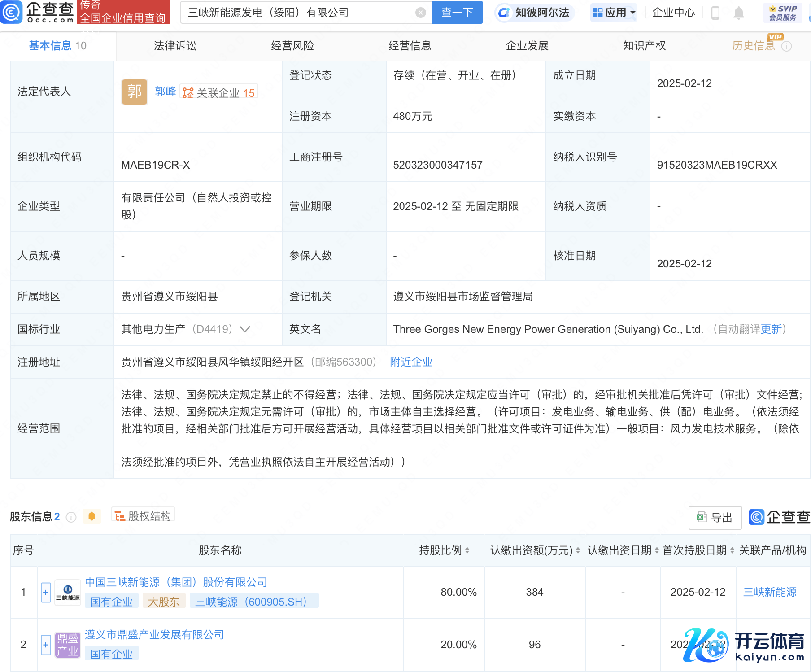This screenshot has height=672, width=811.
Task: Click the SVIP member service badge
Action: click(x=783, y=13)
